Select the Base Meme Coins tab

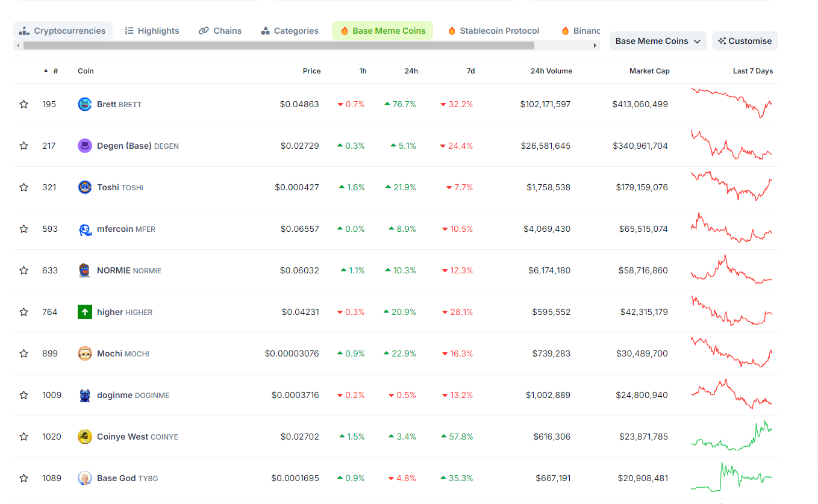382,31
